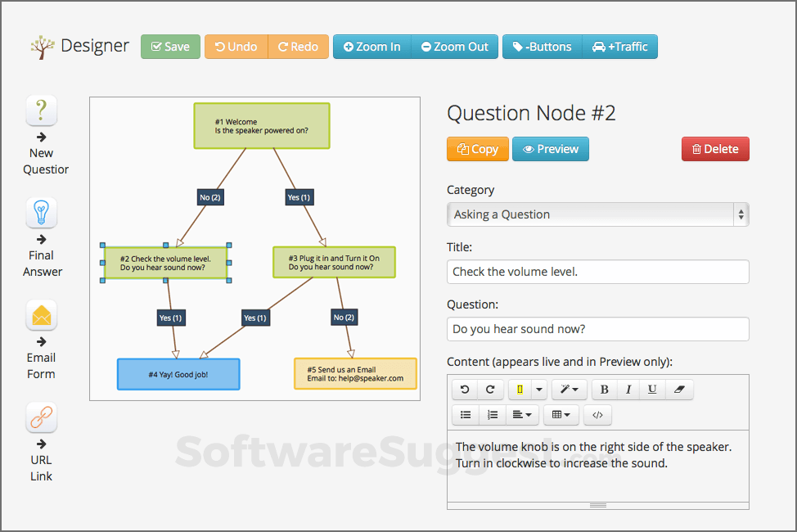The height and width of the screenshot is (532, 797).
Task: Select the Email Form tool
Action: [41, 315]
